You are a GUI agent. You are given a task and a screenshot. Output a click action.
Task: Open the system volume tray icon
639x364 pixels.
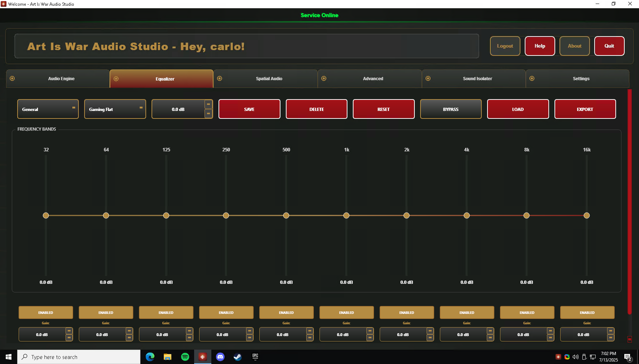[x=576, y=357]
